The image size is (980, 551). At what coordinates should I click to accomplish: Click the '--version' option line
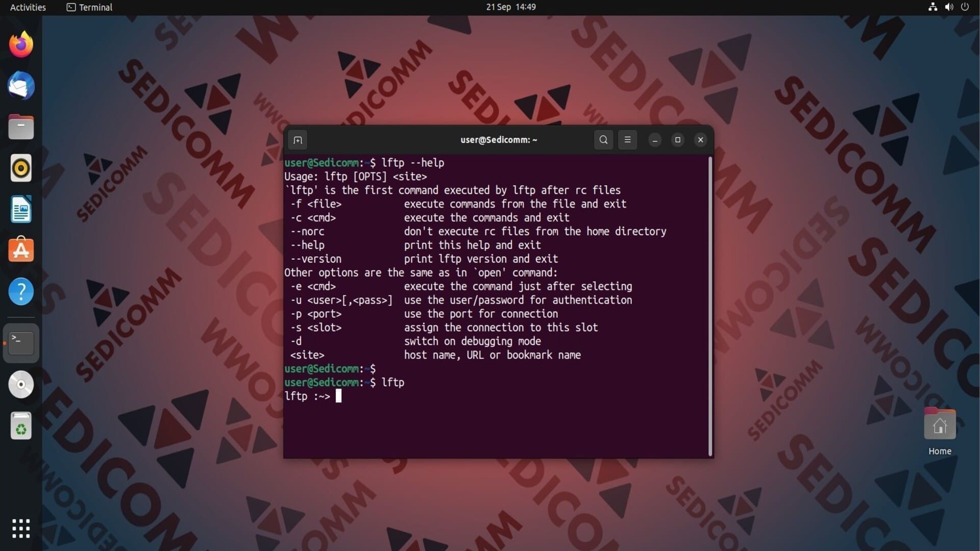tap(424, 259)
